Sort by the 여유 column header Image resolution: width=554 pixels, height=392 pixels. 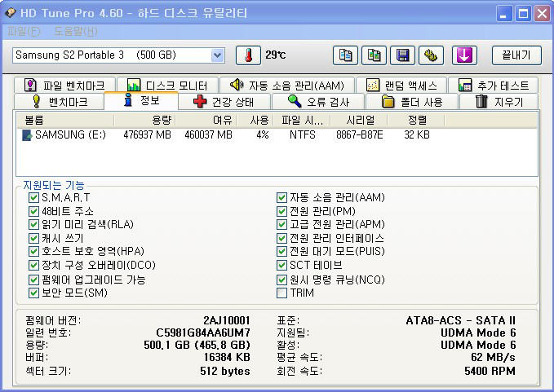206,121
